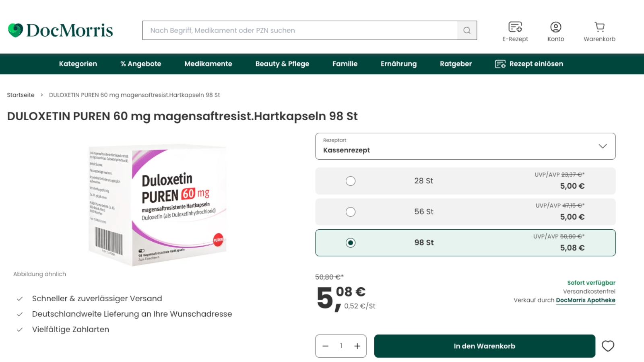Open the E-Rezept icon

click(x=515, y=27)
